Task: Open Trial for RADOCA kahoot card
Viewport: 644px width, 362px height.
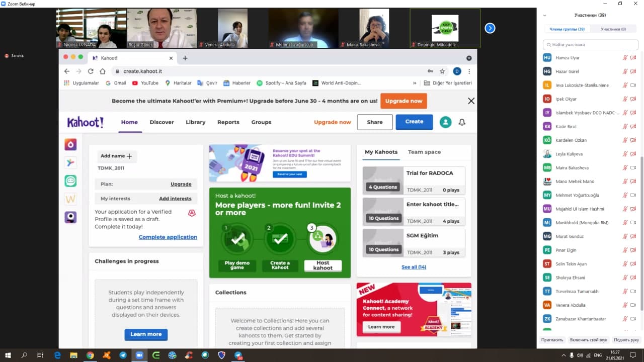Action: (x=414, y=180)
